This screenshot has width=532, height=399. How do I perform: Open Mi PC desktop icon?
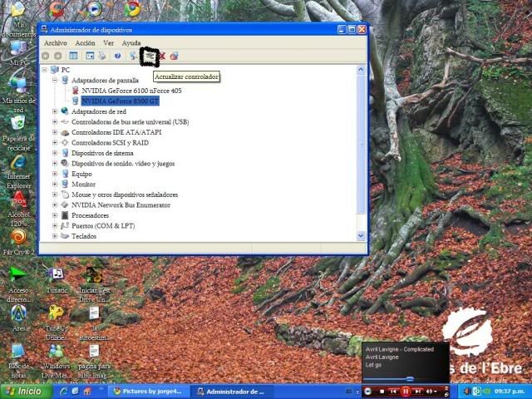(18, 53)
